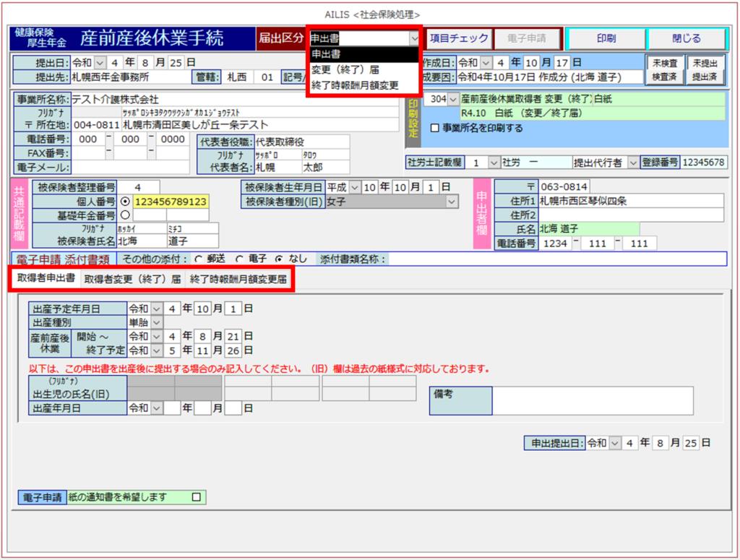Tick the 紙の通知書を希望します checkbox
This screenshot has width=740, height=560.
[196, 497]
